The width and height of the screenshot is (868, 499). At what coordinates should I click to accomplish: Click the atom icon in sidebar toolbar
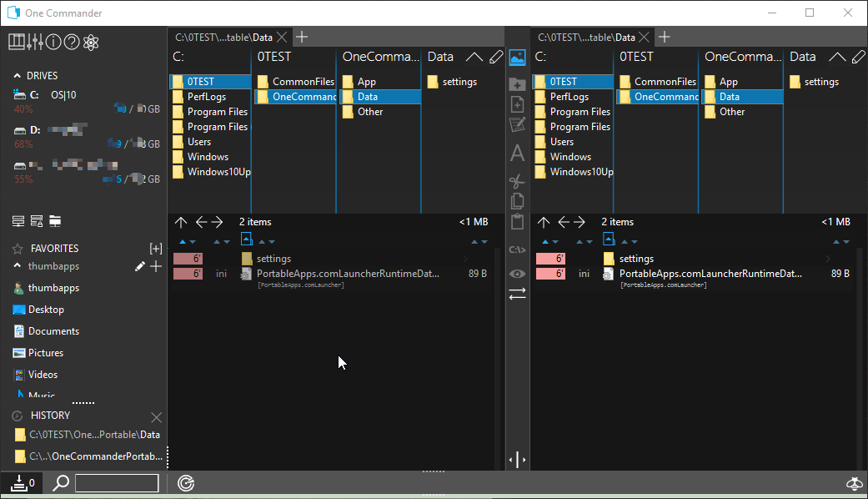tap(91, 42)
